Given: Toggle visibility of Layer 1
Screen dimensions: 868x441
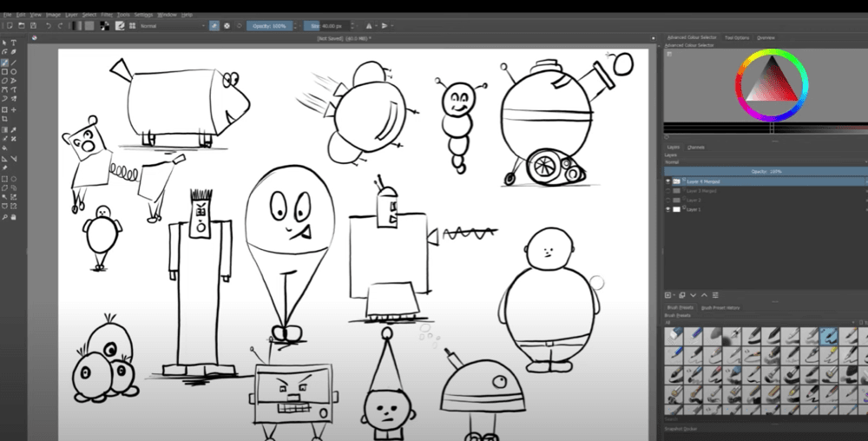Looking at the screenshot, I should 667,209.
